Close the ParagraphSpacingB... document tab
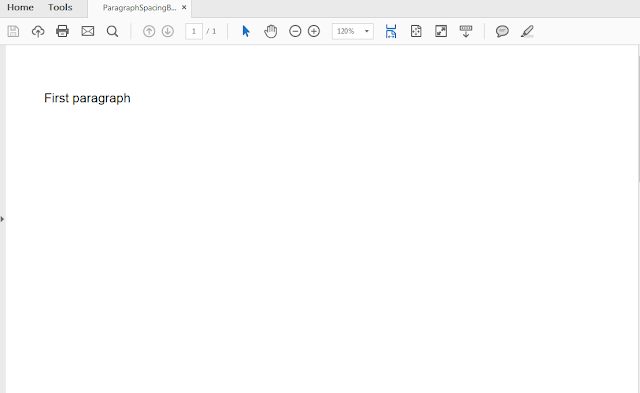640x393 pixels. pos(184,7)
